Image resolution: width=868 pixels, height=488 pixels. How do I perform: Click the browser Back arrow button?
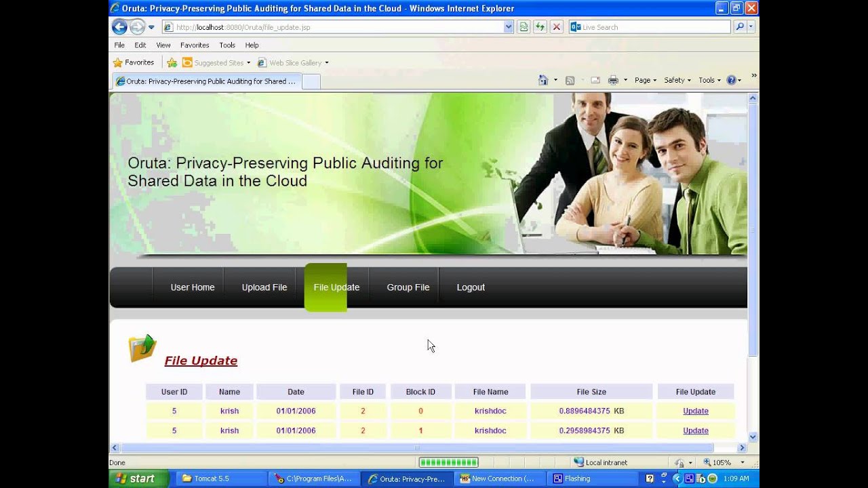119,27
